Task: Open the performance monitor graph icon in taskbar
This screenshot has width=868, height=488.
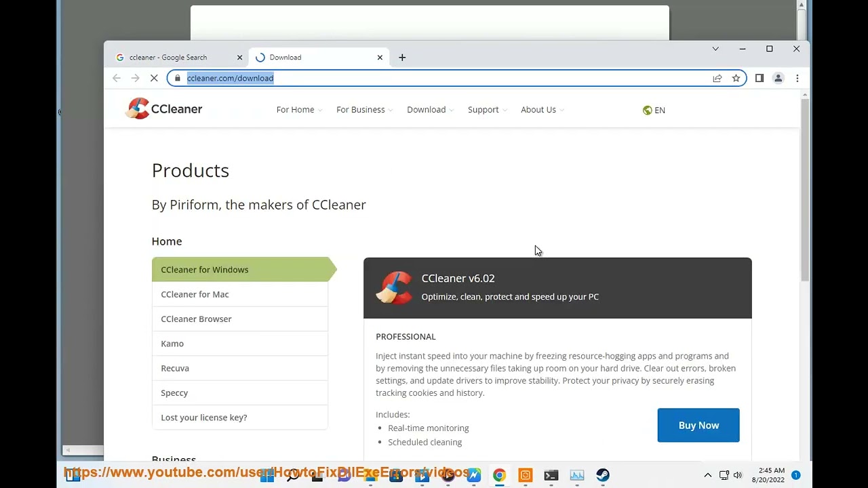Action: pyautogui.click(x=577, y=475)
